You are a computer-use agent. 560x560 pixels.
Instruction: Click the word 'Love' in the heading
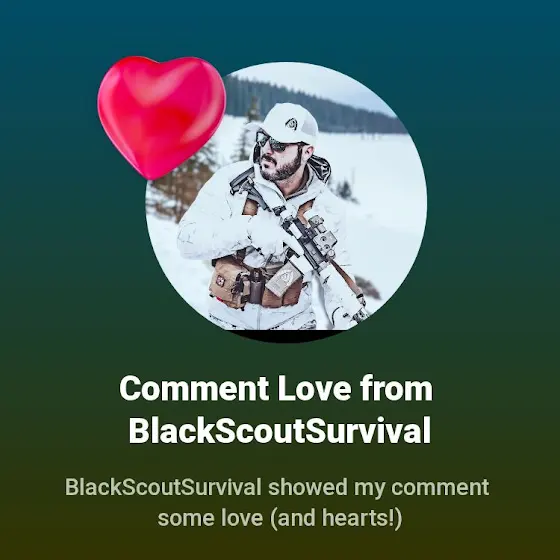pyautogui.click(x=314, y=389)
